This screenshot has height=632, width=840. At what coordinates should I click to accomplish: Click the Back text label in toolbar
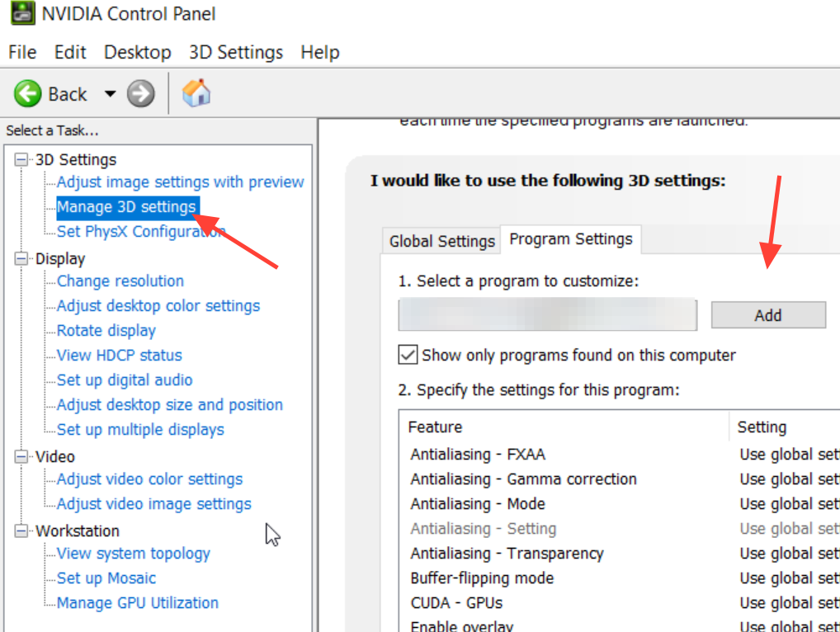[68, 94]
